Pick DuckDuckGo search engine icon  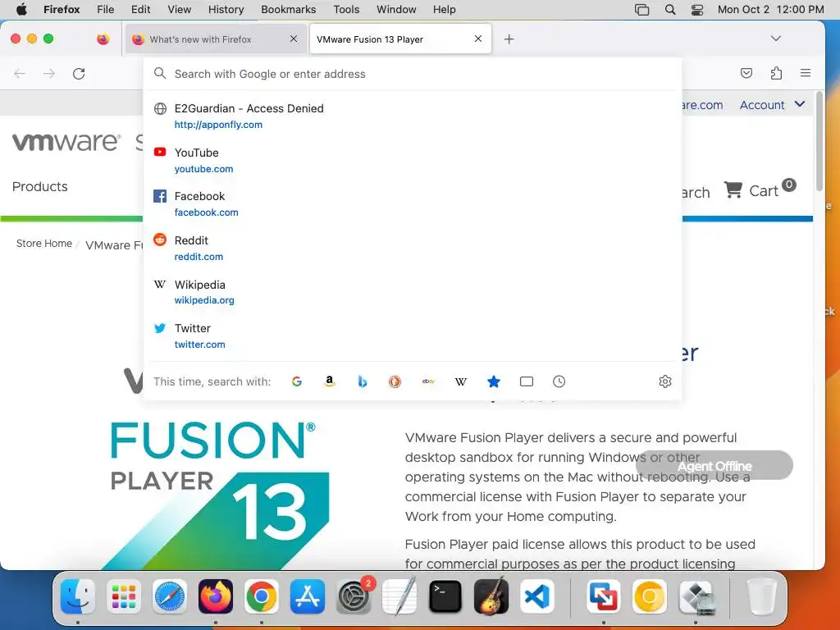395,381
